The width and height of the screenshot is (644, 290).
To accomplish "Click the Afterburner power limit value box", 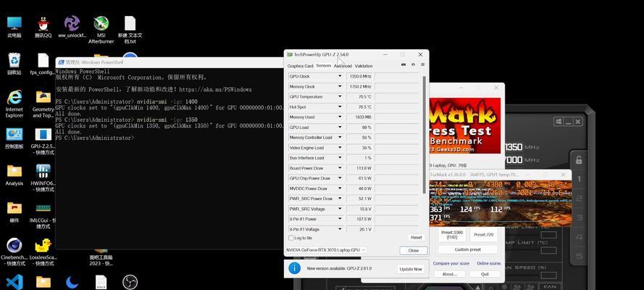I will tap(548, 235).
